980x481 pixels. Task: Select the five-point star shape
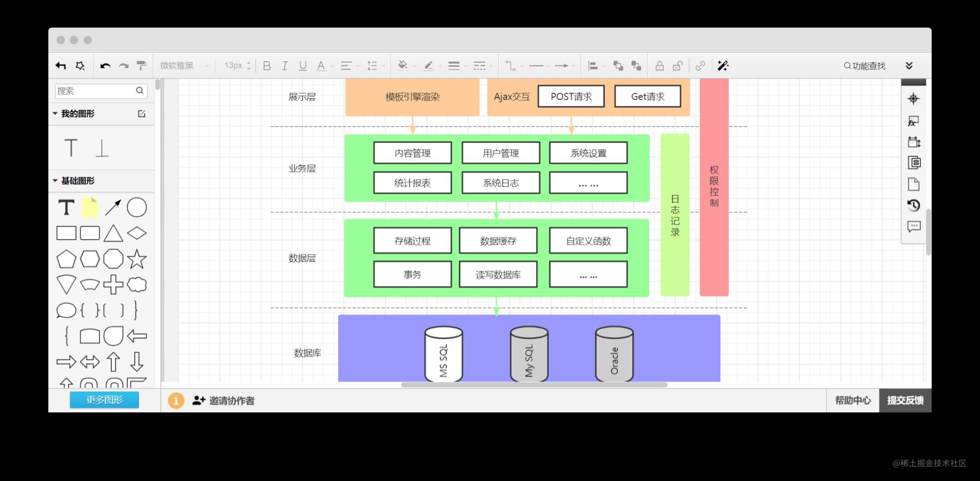137,259
